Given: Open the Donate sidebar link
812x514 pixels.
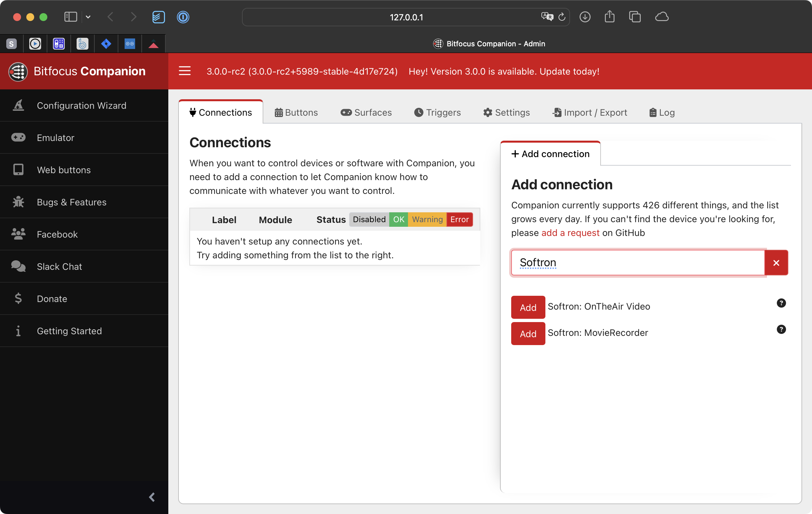Looking at the screenshot, I should [x=84, y=299].
